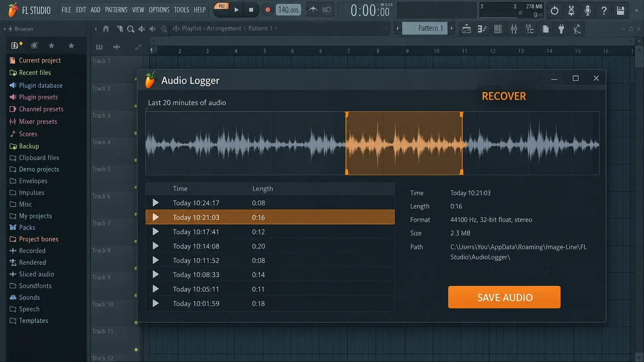Open the Playlist view icon
Screen dimensions: 644x362
(466, 29)
